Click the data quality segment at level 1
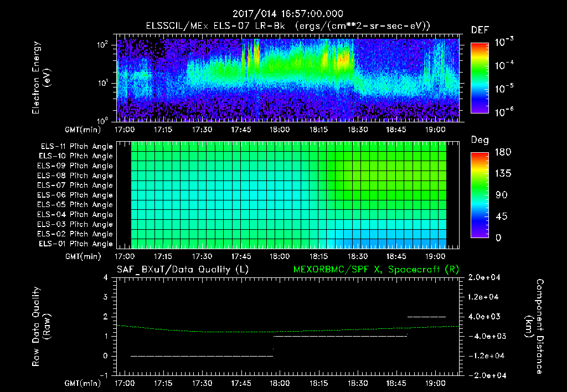The image size is (567, 392). point(341,336)
